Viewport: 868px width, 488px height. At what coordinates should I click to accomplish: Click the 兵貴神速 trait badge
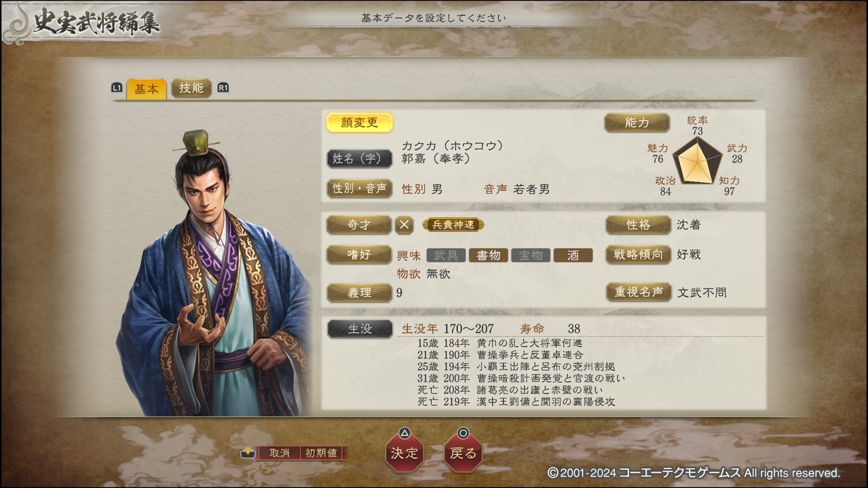click(454, 225)
